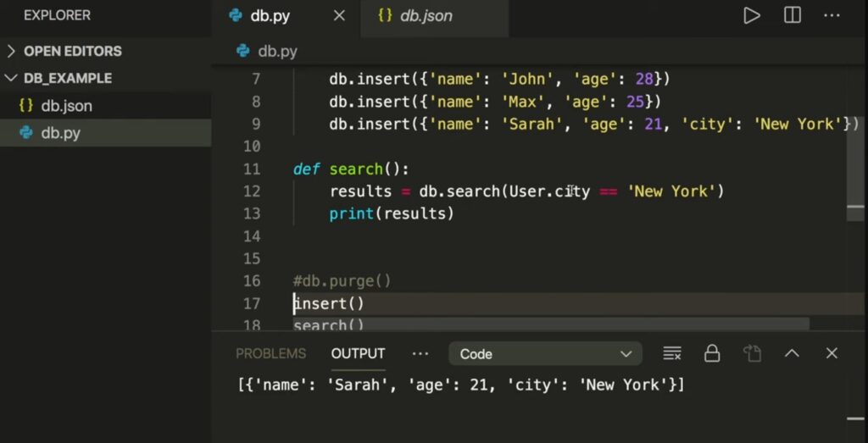868x443 pixels.
Task: Click the db.search results line
Action: [526, 191]
